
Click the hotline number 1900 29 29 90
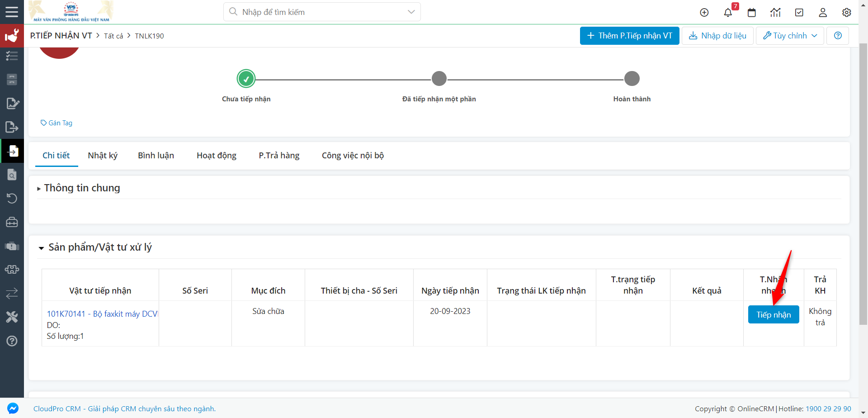(x=828, y=409)
